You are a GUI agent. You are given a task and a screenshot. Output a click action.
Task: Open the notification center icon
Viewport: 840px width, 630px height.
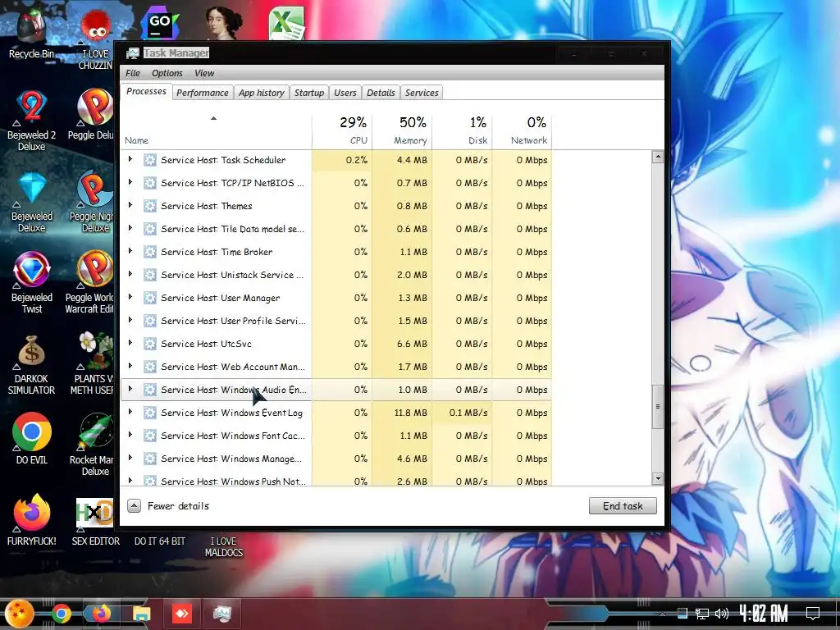[813, 614]
